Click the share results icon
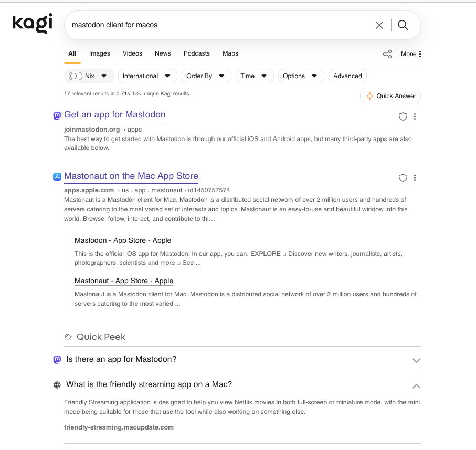Screen dimensions: 476x450 coord(387,54)
